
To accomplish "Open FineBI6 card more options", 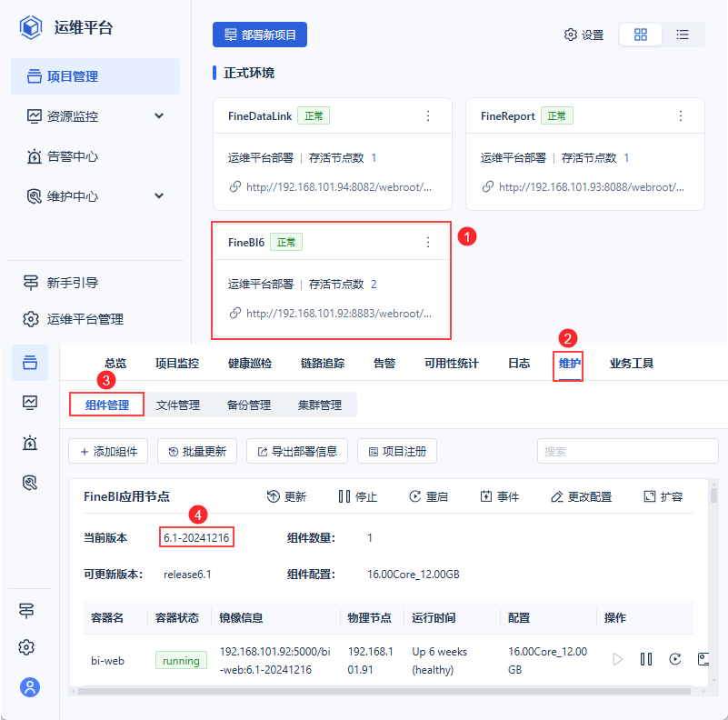I will point(428,242).
